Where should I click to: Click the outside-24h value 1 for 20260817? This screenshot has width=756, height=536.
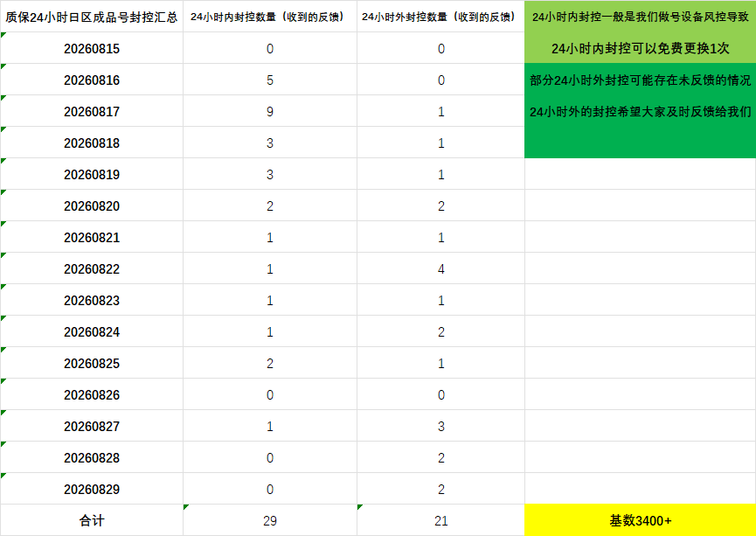pos(440,111)
